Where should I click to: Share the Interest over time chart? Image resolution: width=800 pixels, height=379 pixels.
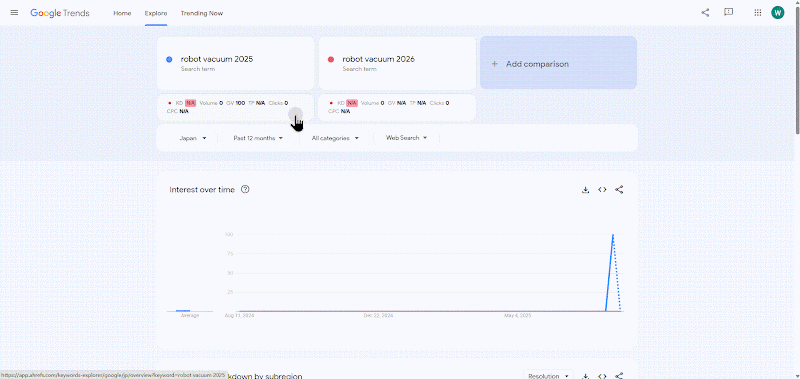coord(619,190)
